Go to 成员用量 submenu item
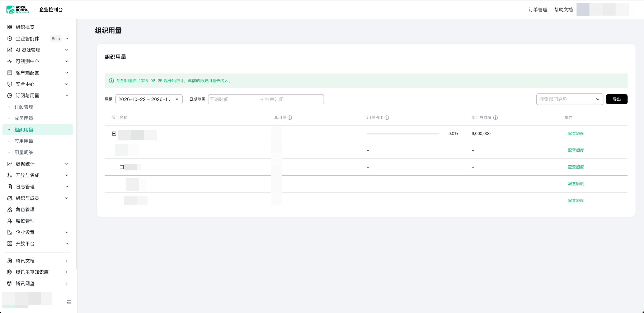This screenshot has height=313, width=644. pos(24,118)
